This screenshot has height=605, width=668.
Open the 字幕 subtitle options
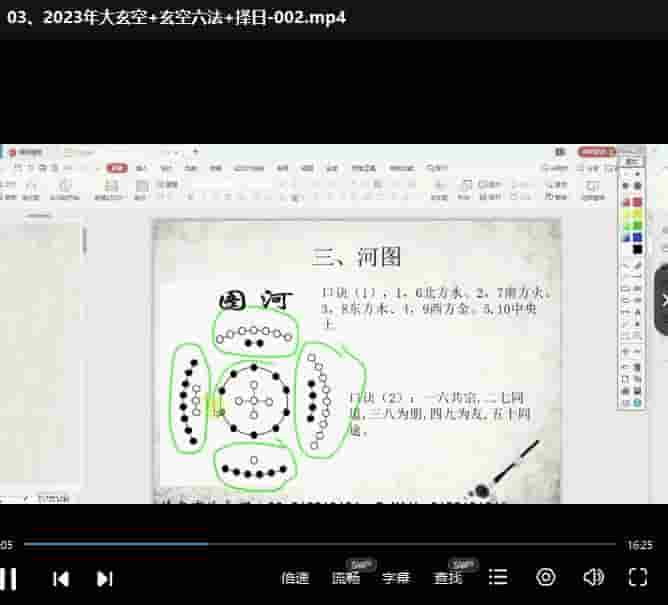[x=396, y=578]
